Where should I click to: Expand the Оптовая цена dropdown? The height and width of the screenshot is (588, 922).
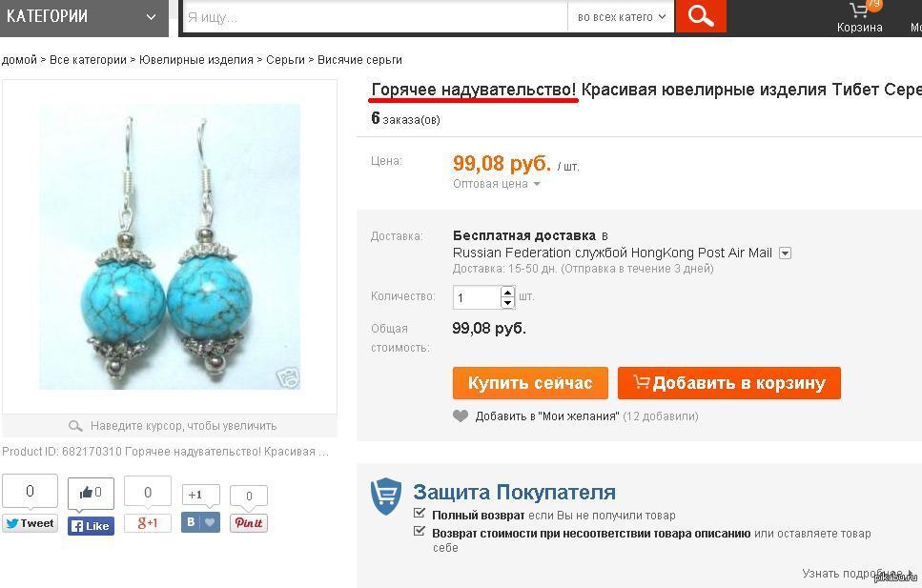(x=497, y=184)
